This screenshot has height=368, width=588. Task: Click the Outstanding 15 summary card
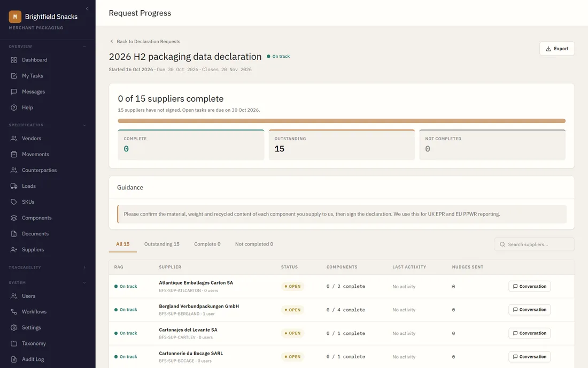click(342, 145)
